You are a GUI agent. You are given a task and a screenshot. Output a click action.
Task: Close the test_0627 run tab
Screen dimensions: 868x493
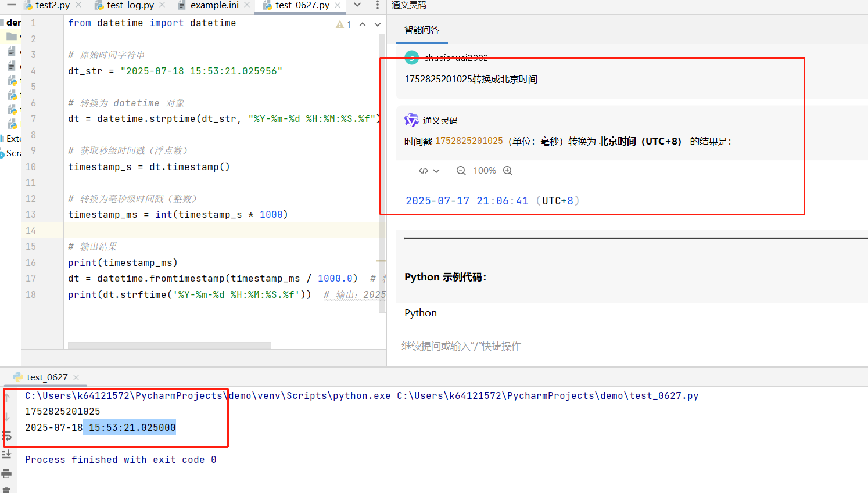(76, 377)
